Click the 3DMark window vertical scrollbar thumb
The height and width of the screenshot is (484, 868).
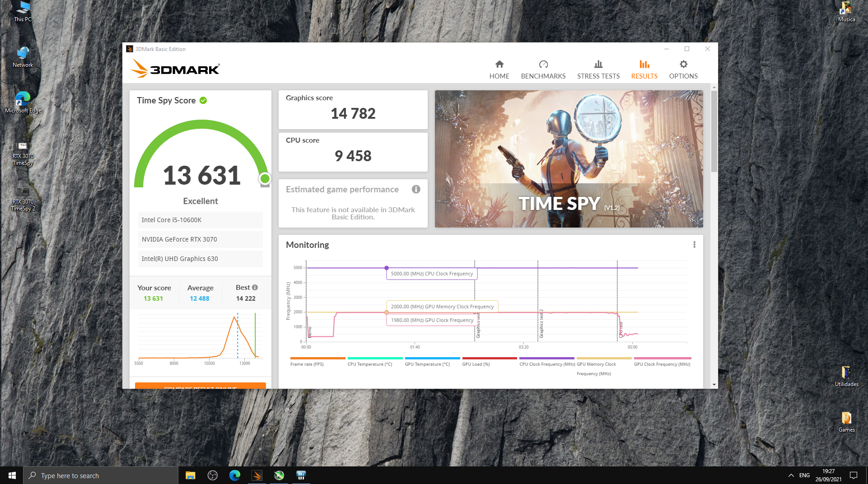(714, 131)
